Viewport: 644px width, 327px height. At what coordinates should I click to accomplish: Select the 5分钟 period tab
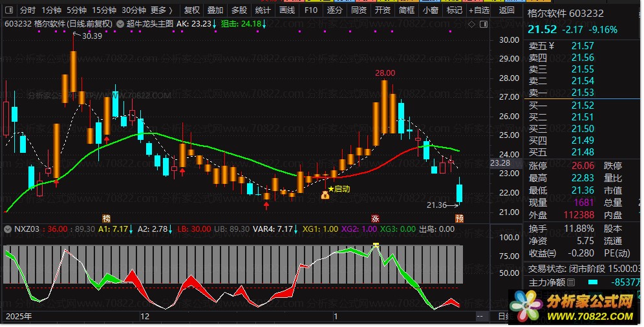76,10
